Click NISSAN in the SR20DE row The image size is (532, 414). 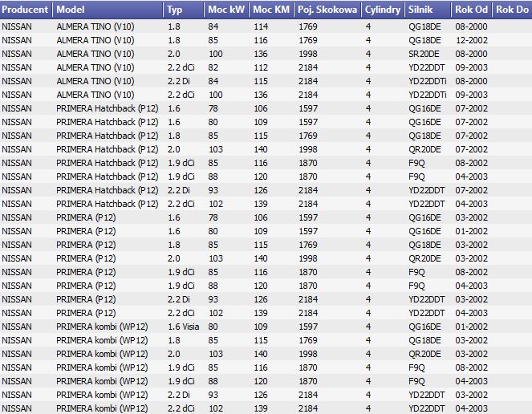[17, 54]
